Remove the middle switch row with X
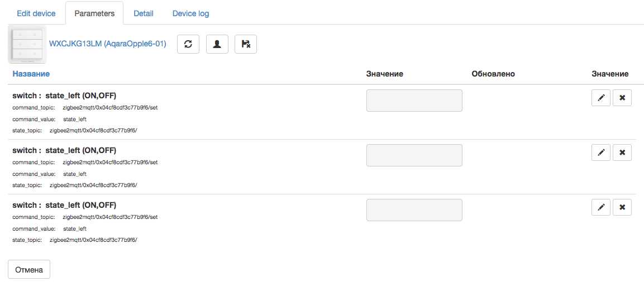 click(622, 152)
